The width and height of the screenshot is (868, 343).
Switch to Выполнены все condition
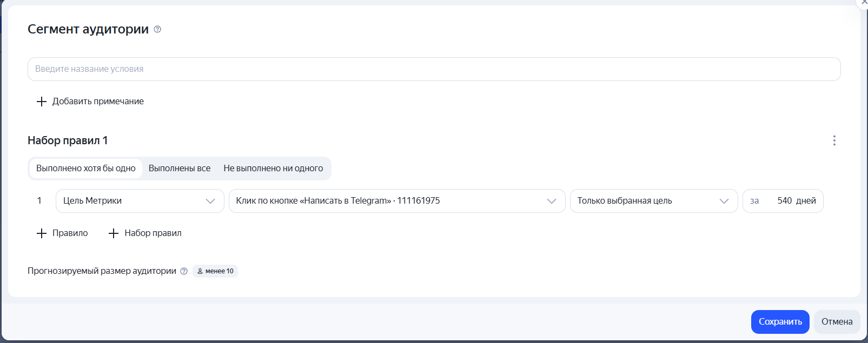coord(180,169)
